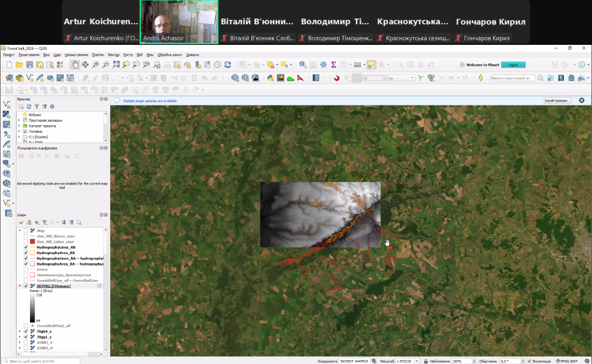This screenshot has height=364, width=592.
Task: Click the Statistical Summary sigma icon
Action: pos(333,65)
